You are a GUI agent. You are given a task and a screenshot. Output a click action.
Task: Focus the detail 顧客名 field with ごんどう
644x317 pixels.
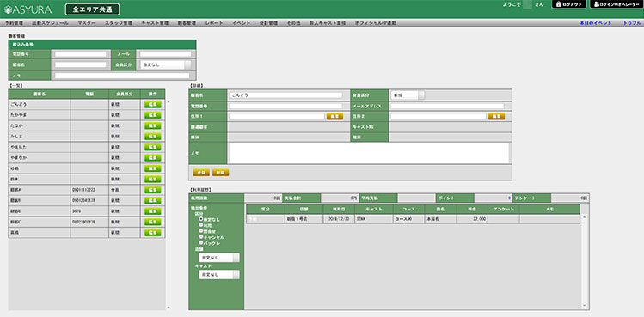pos(285,94)
